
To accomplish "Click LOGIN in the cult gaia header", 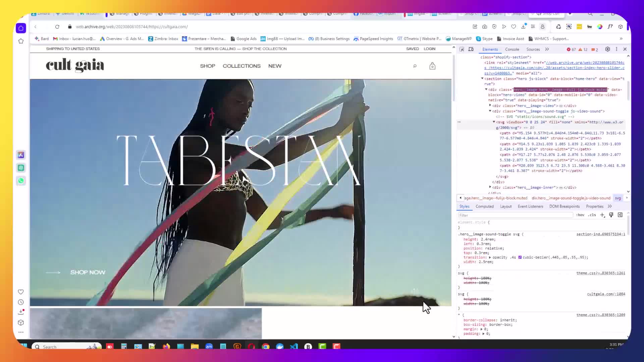I will pyautogui.click(x=429, y=49).
